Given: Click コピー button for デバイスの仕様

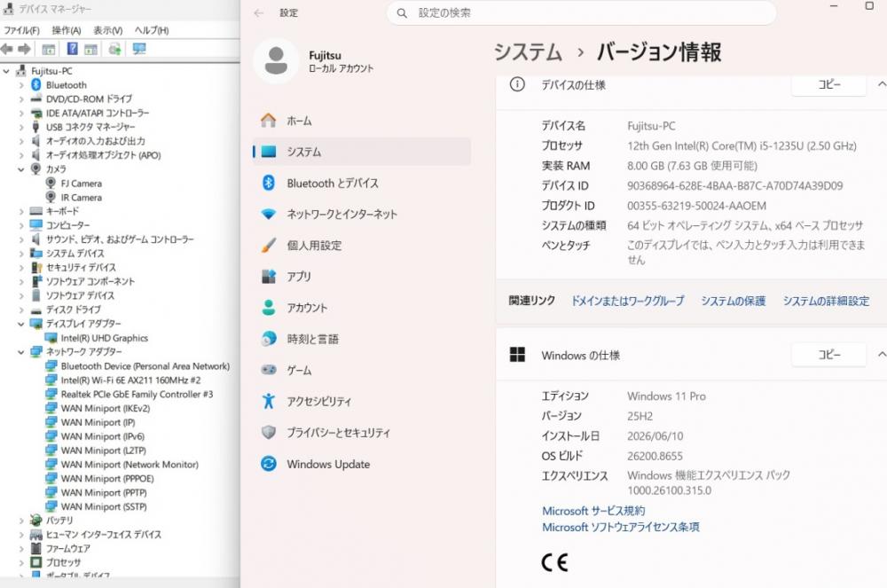Looking at the screenshot, I should click(x=828, y=84).
